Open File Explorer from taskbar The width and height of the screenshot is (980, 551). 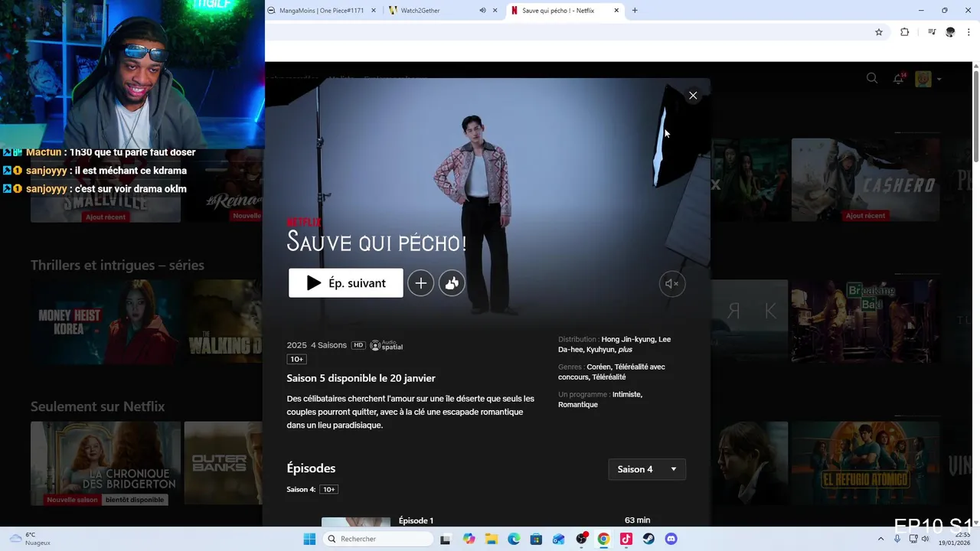tap(491, 539)
